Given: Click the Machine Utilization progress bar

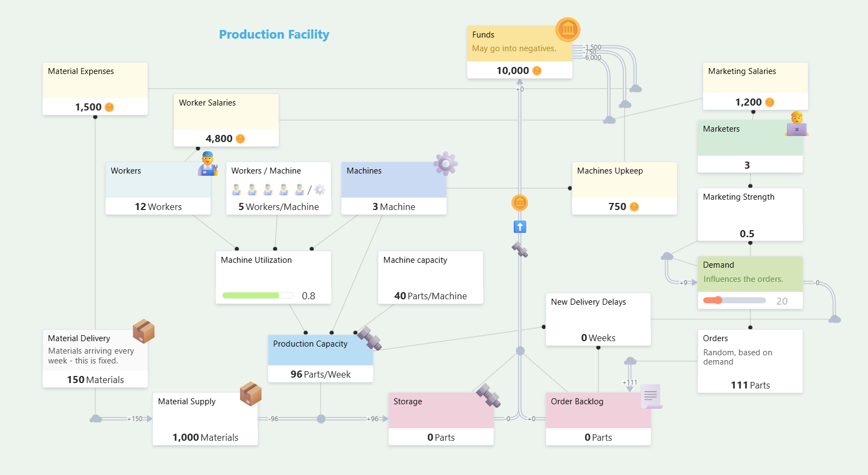Looking at the screenshot, I should [257, 295].
